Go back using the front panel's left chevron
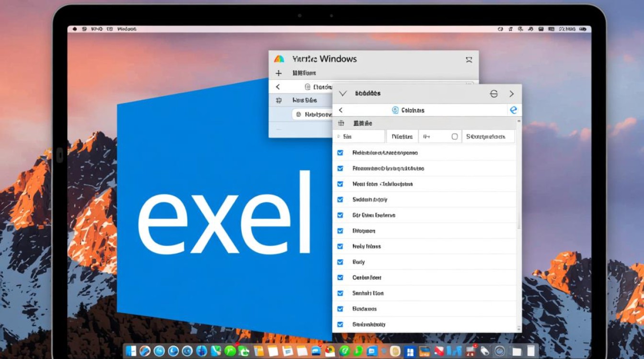This screenshot has height=359, width=644. pyautogui.click(x=341, y=110)
